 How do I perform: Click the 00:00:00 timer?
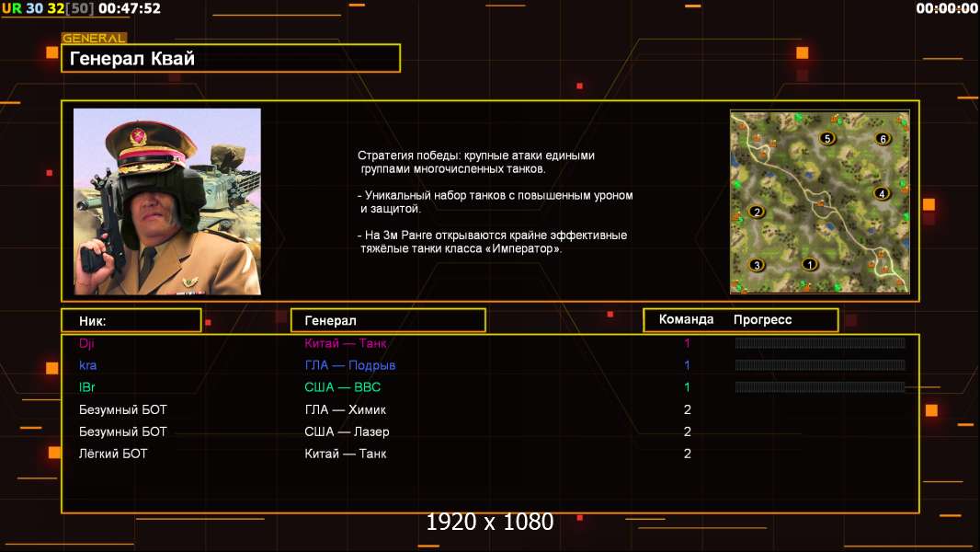pyautogui.click(x=947, y=8)
